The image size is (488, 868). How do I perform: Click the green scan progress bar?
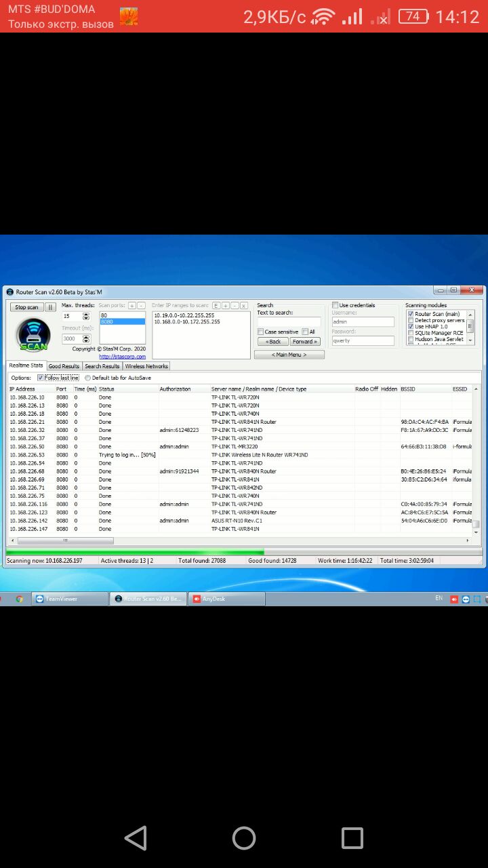pyautogui.click(x=134, y=553)
